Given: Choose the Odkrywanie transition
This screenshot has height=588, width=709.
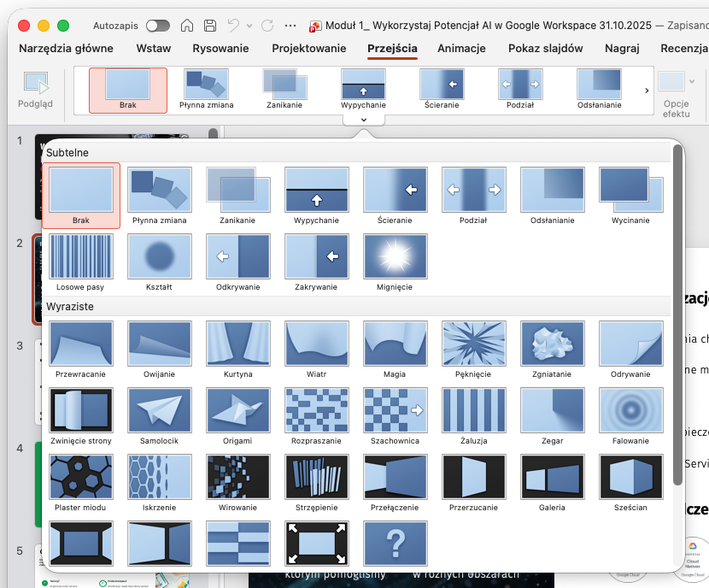Looking at the screenshot, I should pyautogui.click(x=237, y=262).
